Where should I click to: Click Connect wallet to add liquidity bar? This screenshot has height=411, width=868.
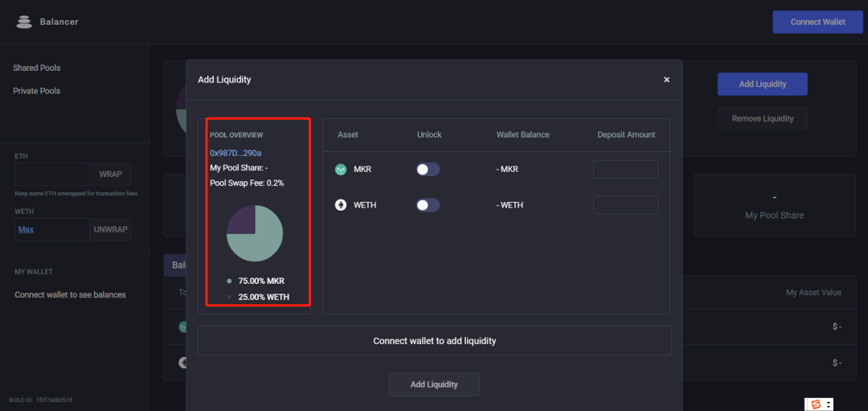[435, 341]
